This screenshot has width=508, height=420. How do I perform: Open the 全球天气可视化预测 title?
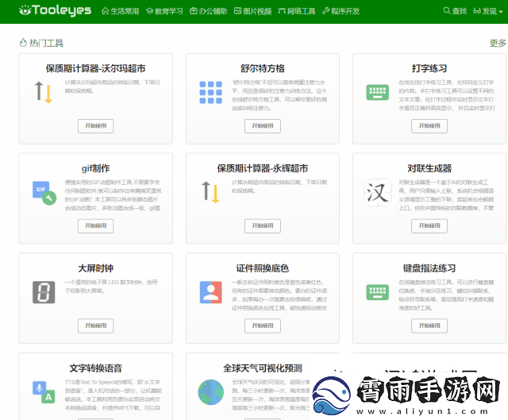[263, 368]
